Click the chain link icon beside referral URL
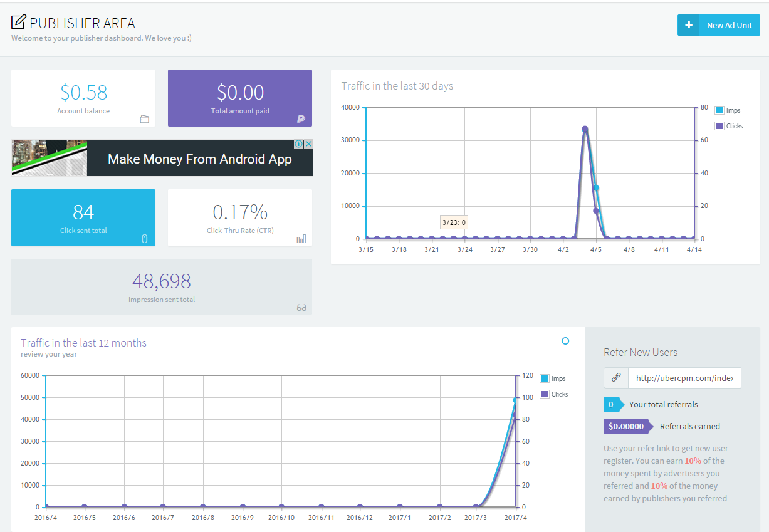Viewport: 769px width, 532px height. (x=616, y=378)
